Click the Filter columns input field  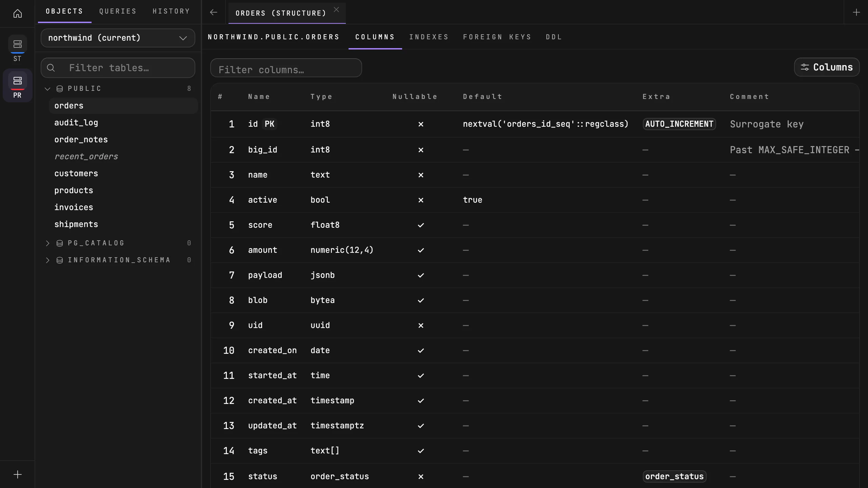pyautogui.click(x=286, y=68)
